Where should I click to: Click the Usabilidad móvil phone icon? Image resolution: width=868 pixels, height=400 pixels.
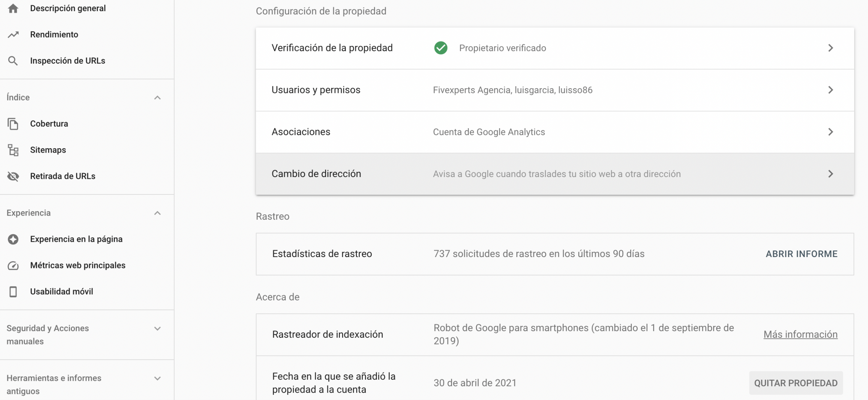13,292
